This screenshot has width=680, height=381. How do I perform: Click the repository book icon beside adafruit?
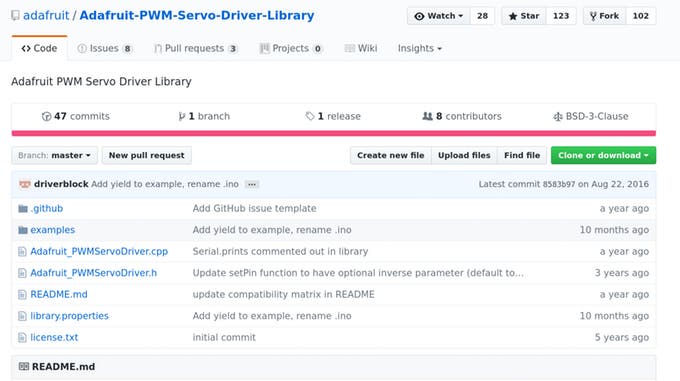coord(15,16)
